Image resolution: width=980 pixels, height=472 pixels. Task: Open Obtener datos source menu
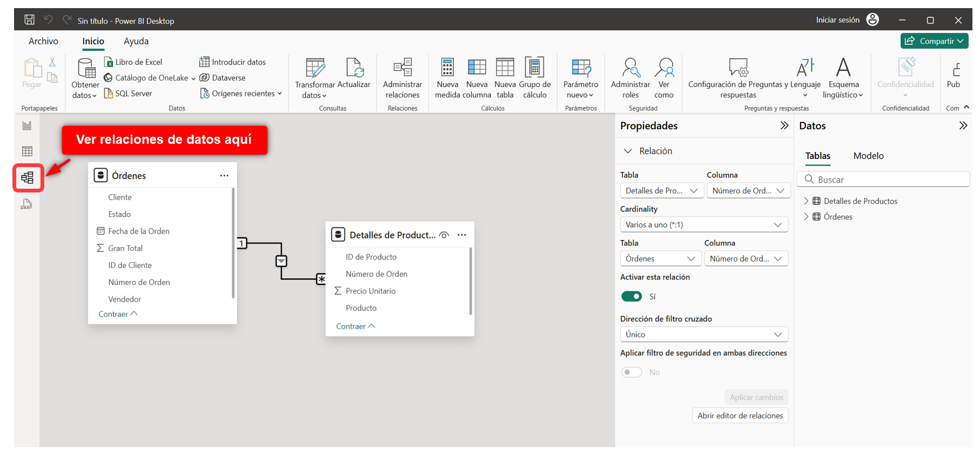85,78
